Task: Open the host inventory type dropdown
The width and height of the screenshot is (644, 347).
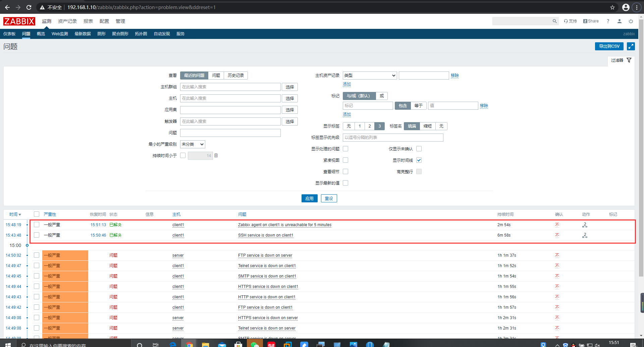Action: pyautogui.click(x=370, y=76)
